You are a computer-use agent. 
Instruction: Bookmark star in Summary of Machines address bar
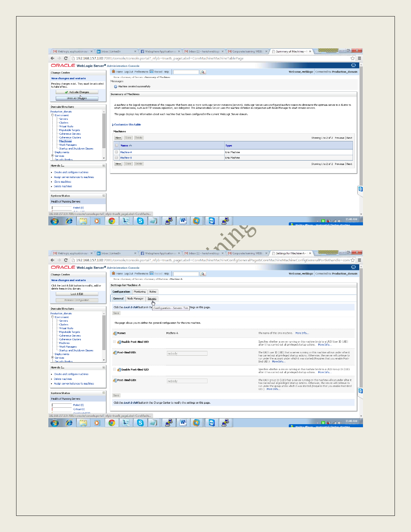pyautogui.click(x=353, y=58)
